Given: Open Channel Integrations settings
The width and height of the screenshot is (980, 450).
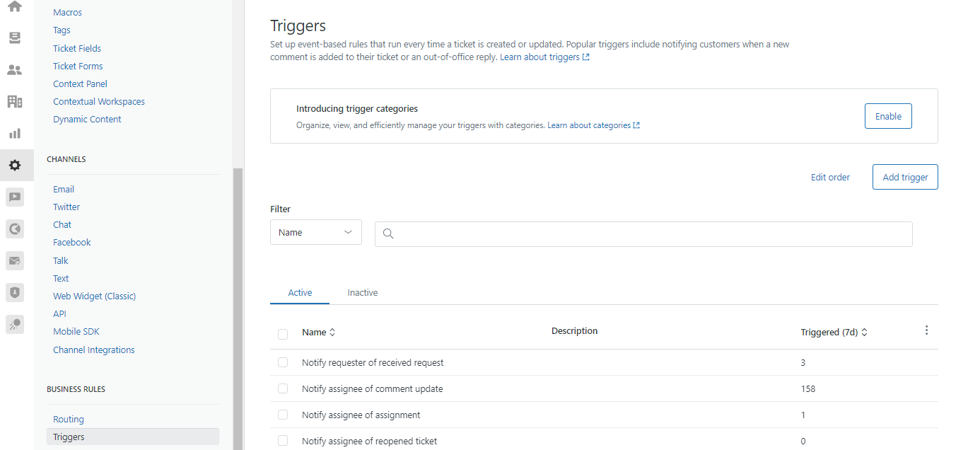Looking at the screenshot, I should tap(93, 350).
